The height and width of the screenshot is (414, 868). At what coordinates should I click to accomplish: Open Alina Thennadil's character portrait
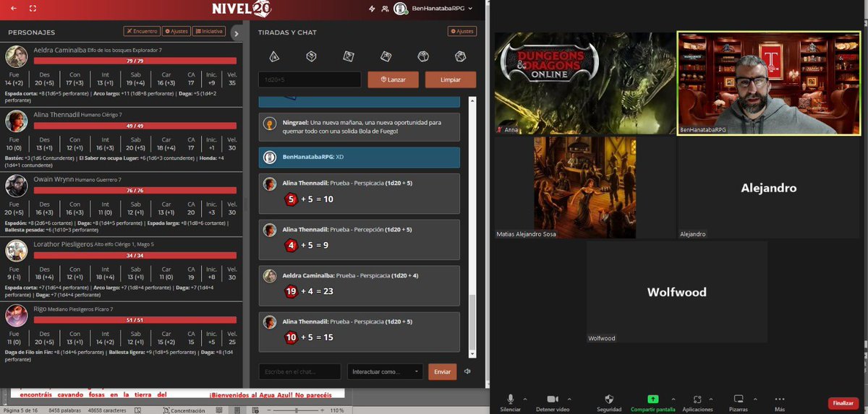tap(16, 121)
